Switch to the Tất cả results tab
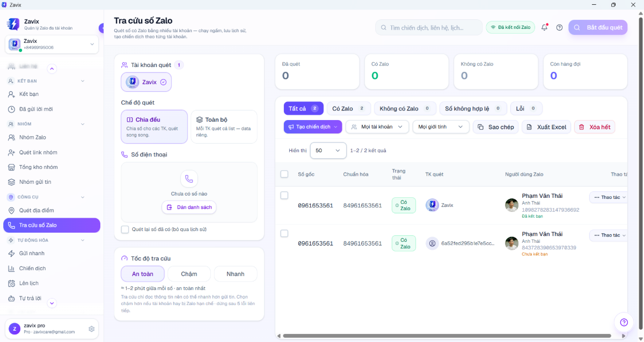Image resolution: width=644 pixels, height=342 pixels. [x=304, y=108]
